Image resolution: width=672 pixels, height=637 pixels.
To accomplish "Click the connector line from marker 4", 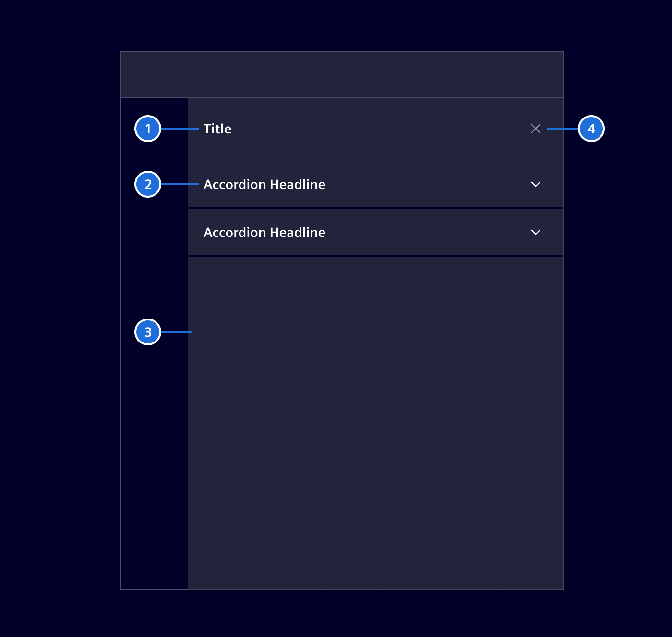I will click(x=563, y=129).
